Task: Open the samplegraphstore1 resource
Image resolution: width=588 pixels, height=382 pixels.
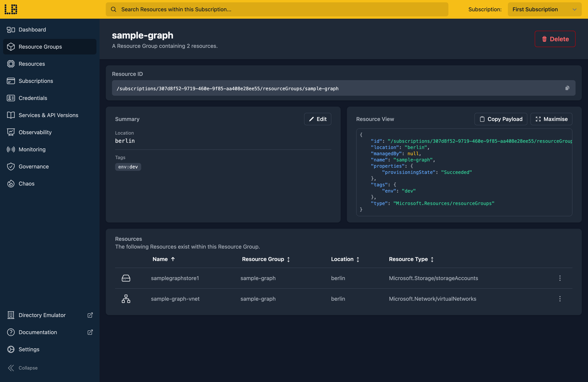Action: [175, 278]
